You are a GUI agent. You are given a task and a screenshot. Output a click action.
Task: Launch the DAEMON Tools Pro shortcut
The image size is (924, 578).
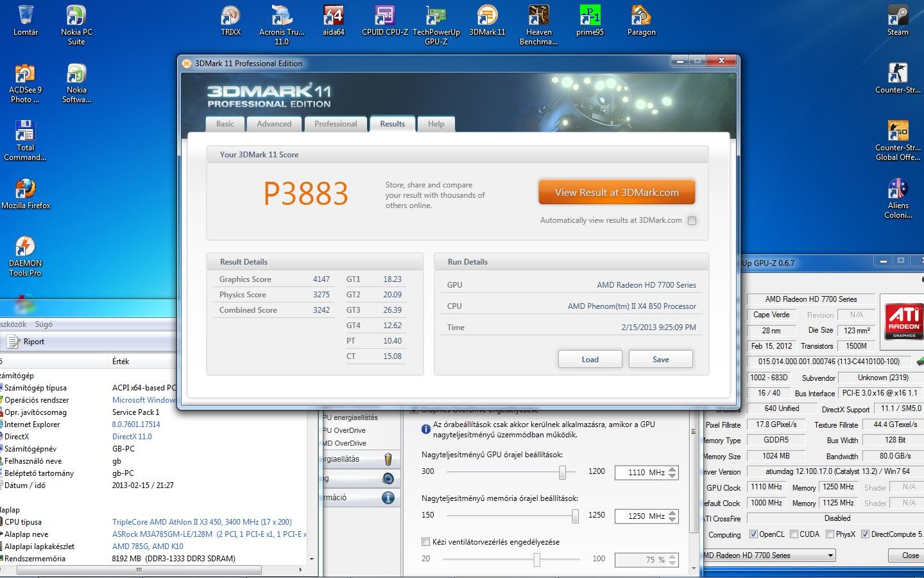(x=25, y=256)
